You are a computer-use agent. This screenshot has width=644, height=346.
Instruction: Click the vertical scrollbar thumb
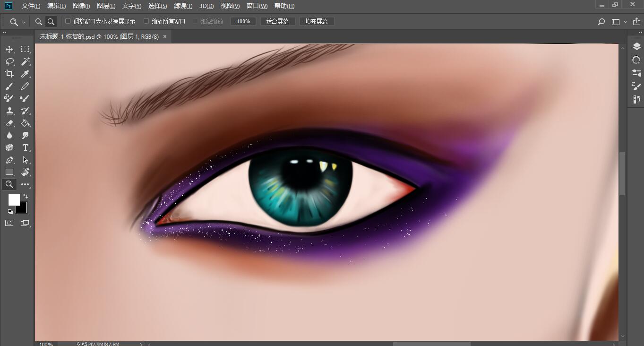[x=622, y=173]
